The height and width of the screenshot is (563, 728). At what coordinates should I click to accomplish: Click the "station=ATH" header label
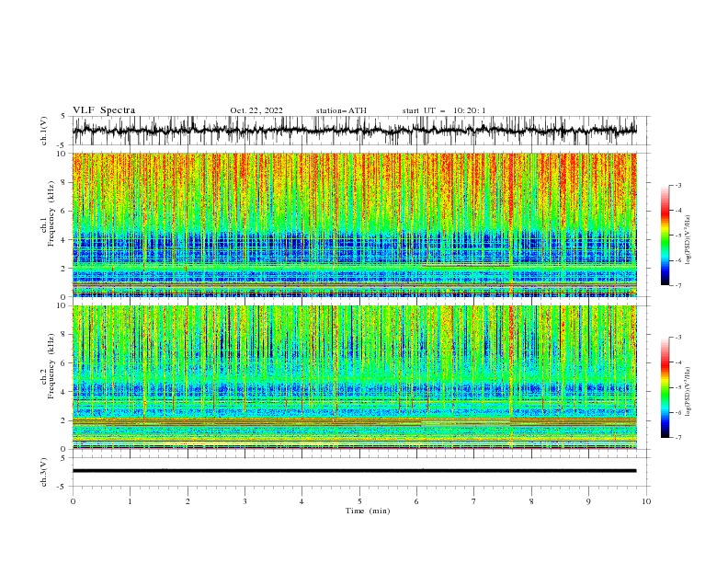[x=341, y=110]
